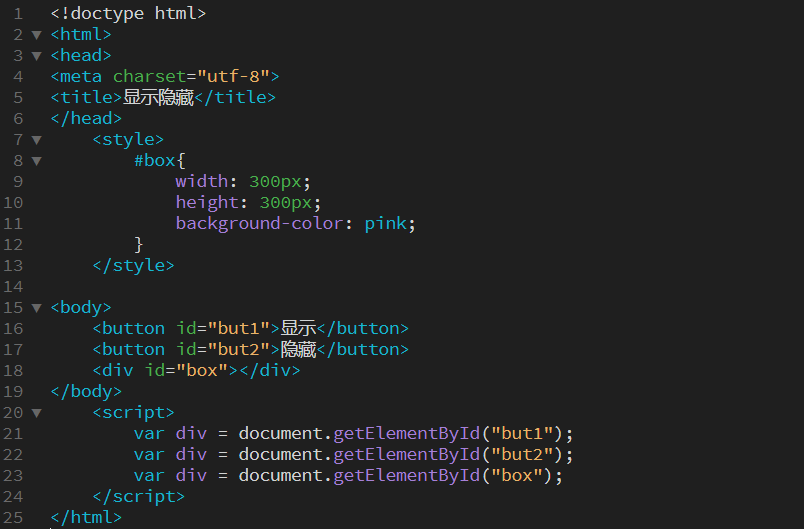Click the closing </style> tag
This screenshot has height=529, width=804.
pyautogui.click(x=133, y=266)
